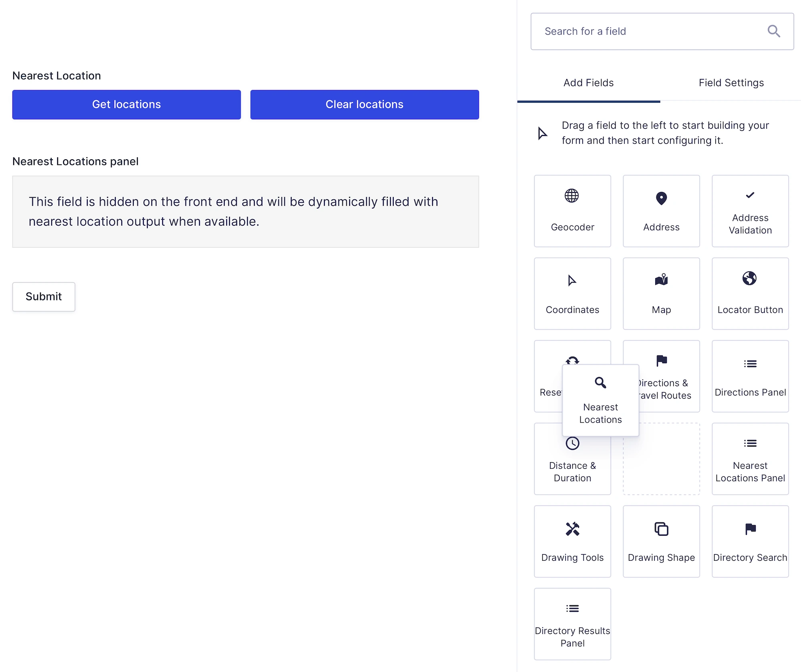Click the Reset field refresh icon
Image resolution: width=801 pixels, height=672 pixels.
(572, 360)
